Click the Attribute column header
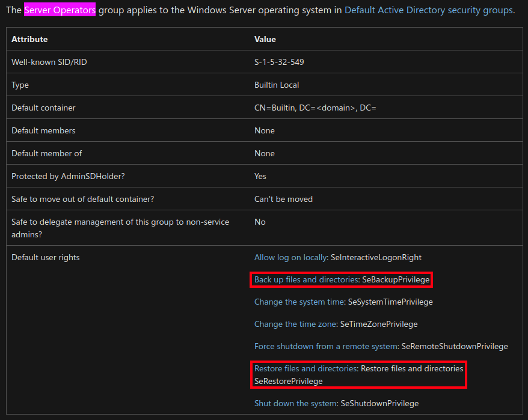The image size is (528, 420). click(29, 40)
